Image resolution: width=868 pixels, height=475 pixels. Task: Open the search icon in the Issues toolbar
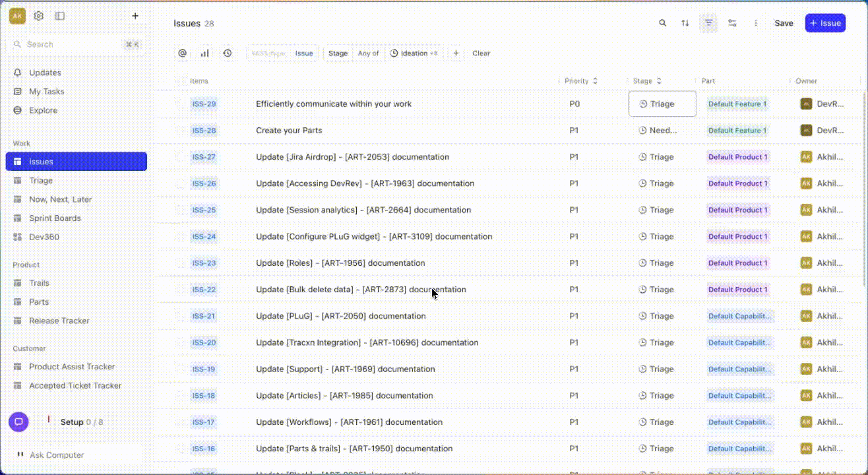(x=663, y=23)
